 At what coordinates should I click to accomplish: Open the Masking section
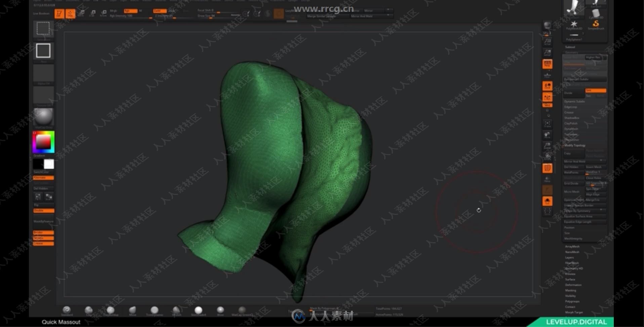point(570,290)
